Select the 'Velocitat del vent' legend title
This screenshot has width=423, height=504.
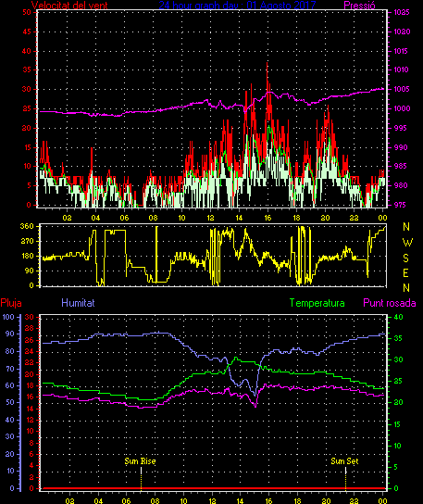click(69, 6)
